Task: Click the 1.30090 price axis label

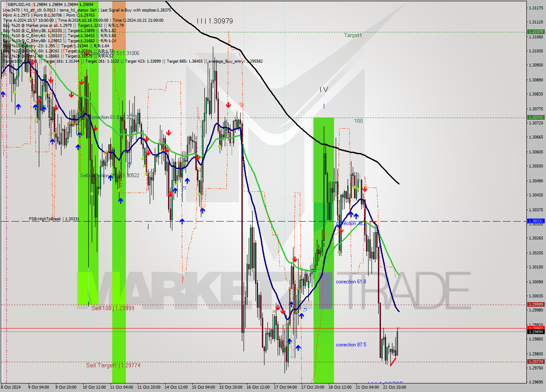Action: pyautogui.click(x=536, y=282)
